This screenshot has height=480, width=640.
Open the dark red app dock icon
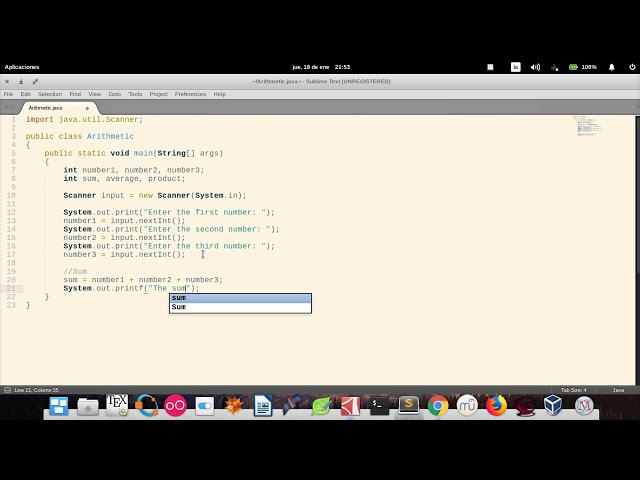tap(525, 407)
